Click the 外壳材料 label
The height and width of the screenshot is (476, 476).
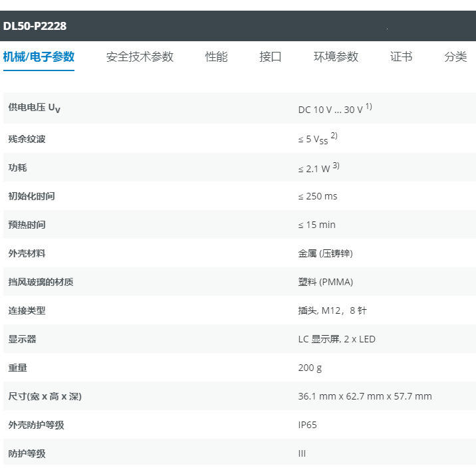click(27, 253)
